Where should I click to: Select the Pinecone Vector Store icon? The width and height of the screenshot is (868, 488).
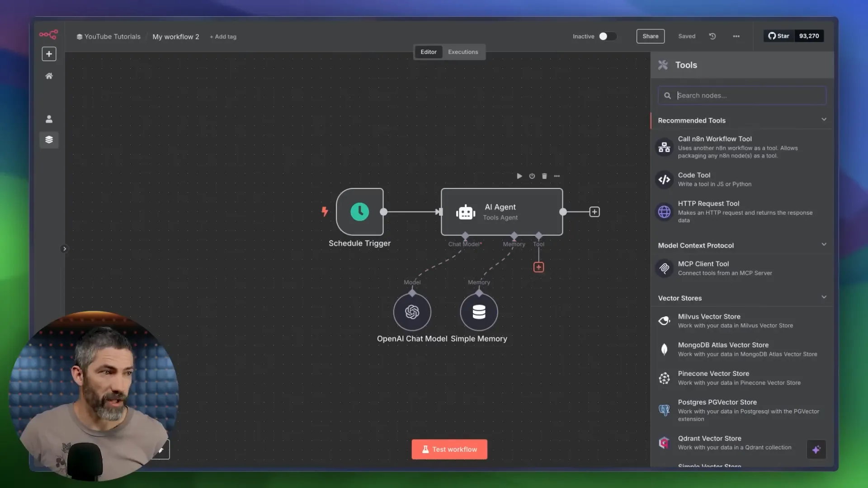click(x=664, y=378)
